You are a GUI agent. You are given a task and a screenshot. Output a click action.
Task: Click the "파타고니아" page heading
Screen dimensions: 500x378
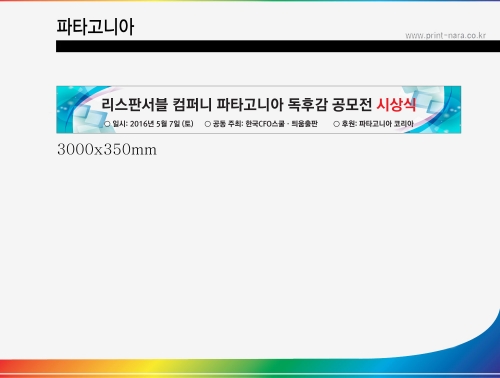[x=95, y=27]
